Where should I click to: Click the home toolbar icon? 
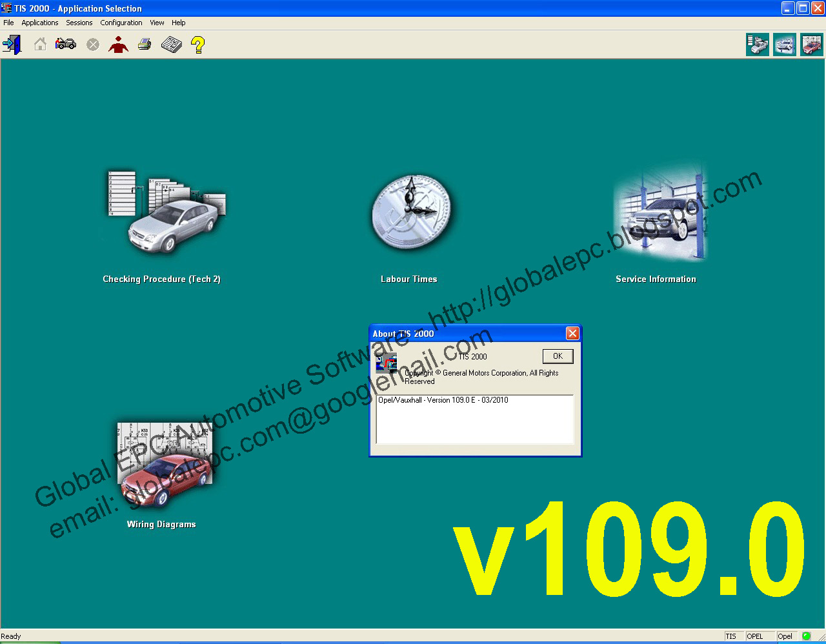point(40,45)
